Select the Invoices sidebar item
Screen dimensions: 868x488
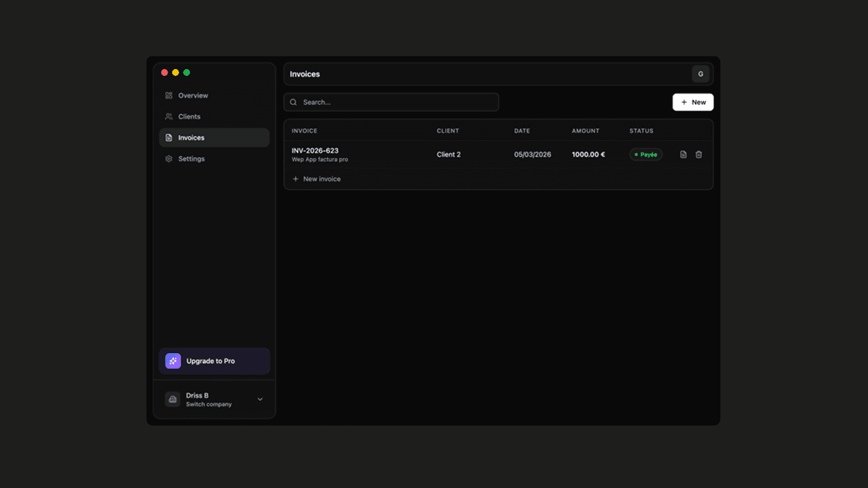[191, 138]
